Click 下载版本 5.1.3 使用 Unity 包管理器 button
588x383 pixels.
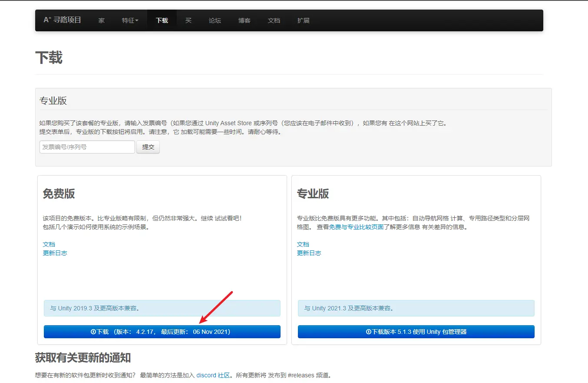pyautogui.click(x=416, y=332)
